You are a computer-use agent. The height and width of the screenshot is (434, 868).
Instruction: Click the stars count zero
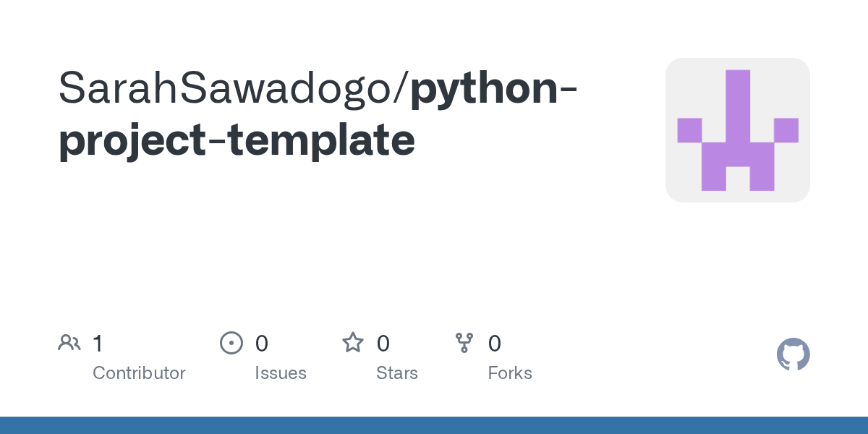coord(383,344)
